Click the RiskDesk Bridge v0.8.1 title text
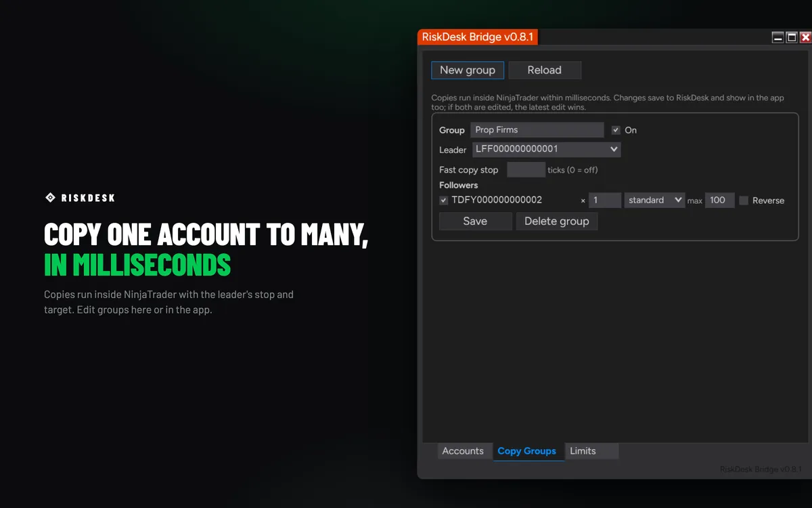The height and width of the screenshot is (508, 812). (x=478, y=37)
